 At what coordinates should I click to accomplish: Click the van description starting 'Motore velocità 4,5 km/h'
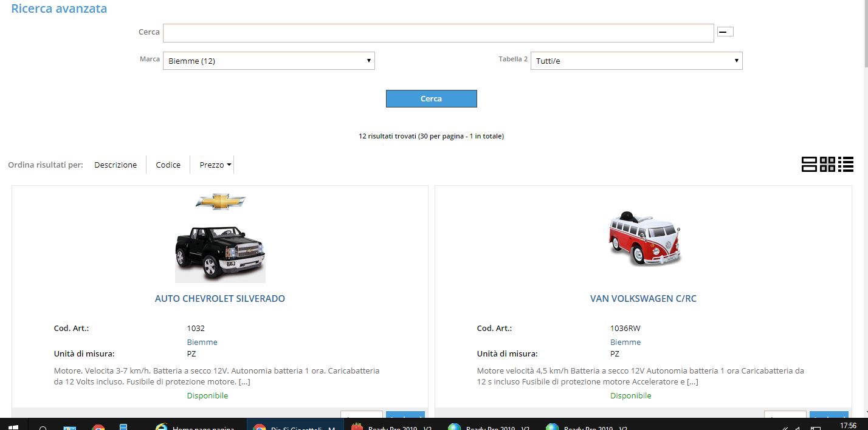641,376
